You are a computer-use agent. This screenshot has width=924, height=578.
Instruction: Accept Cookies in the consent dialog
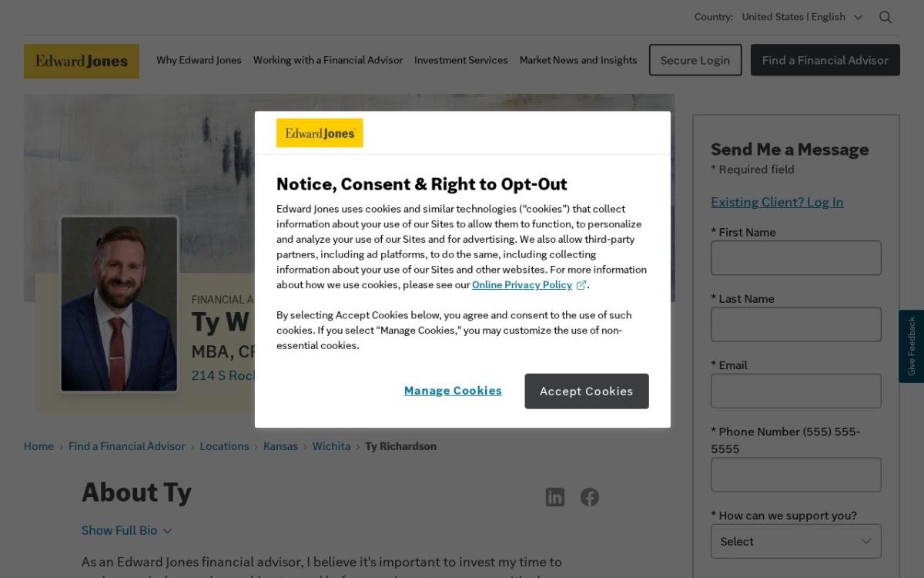coord(587,391)
